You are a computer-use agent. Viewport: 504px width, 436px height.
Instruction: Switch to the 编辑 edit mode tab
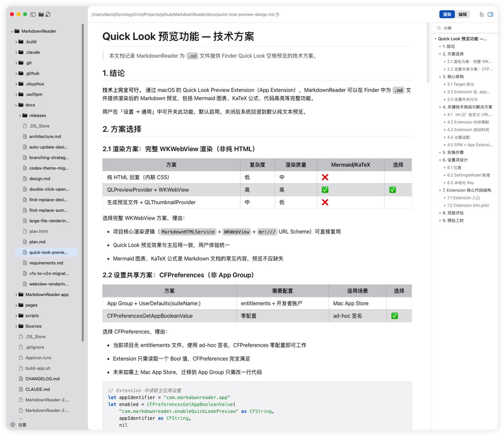(462, 14)
